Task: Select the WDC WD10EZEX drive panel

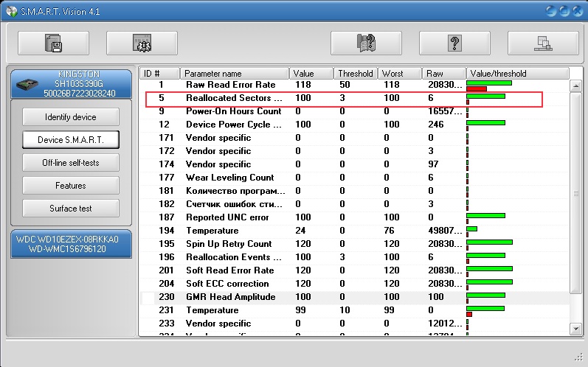Action: click(x=71, y=244)
